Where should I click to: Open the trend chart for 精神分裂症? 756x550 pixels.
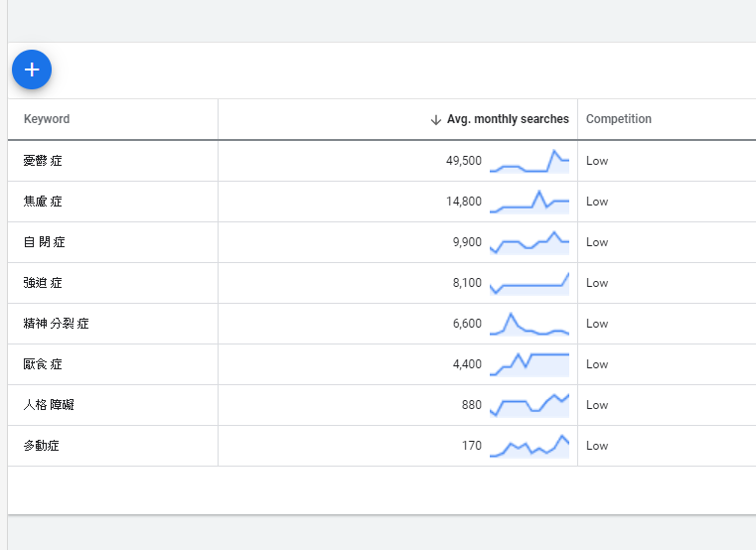pos(529,324)
